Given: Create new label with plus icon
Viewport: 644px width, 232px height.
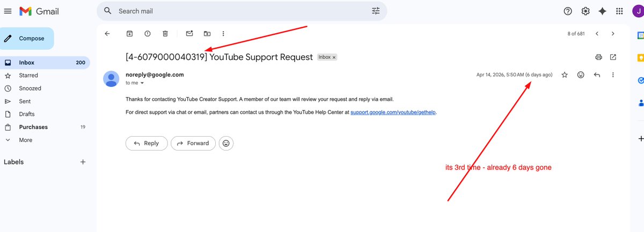Looking at the screenshot, I should tap(83, 162).
